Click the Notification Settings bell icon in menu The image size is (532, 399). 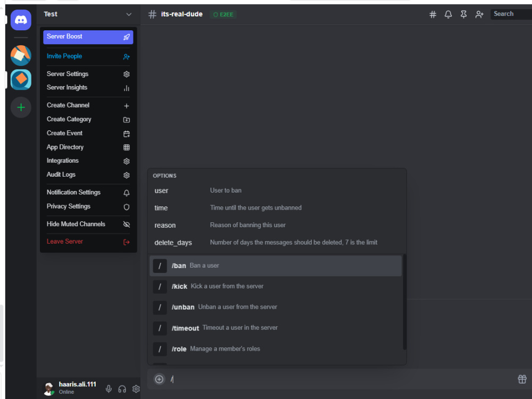pyautogui.click(x=126, y=193)
